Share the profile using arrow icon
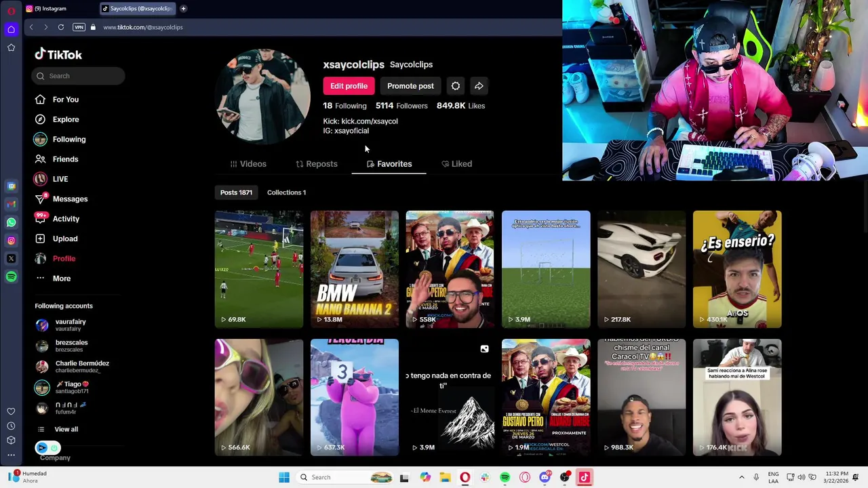This screenshot has height=488, width=868. click(x=479, y=86)
